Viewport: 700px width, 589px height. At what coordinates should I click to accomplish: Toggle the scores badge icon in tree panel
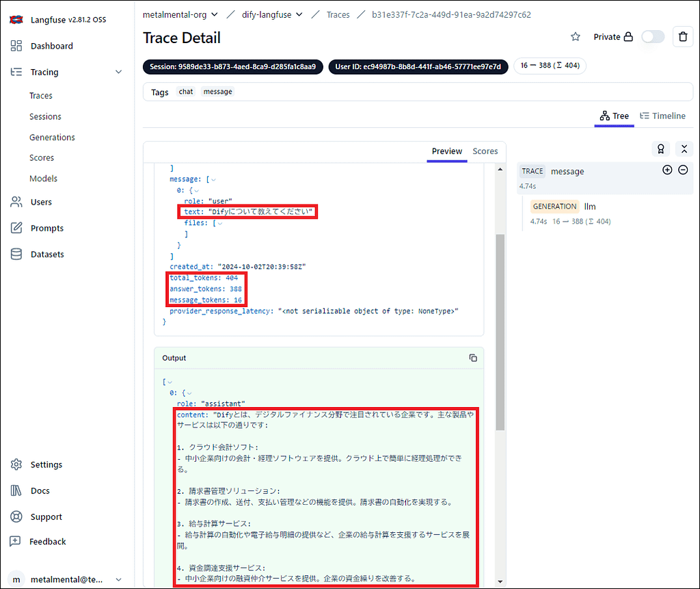click(x=660, y=148)
